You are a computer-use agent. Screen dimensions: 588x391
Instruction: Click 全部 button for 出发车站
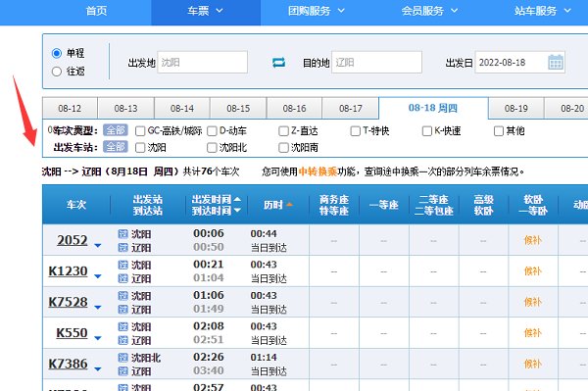point(116,147)
